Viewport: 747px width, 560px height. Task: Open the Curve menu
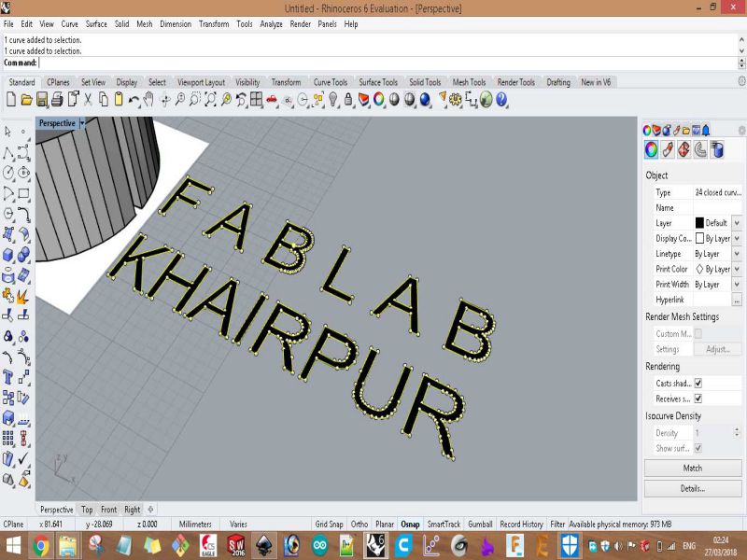point(69,24)
